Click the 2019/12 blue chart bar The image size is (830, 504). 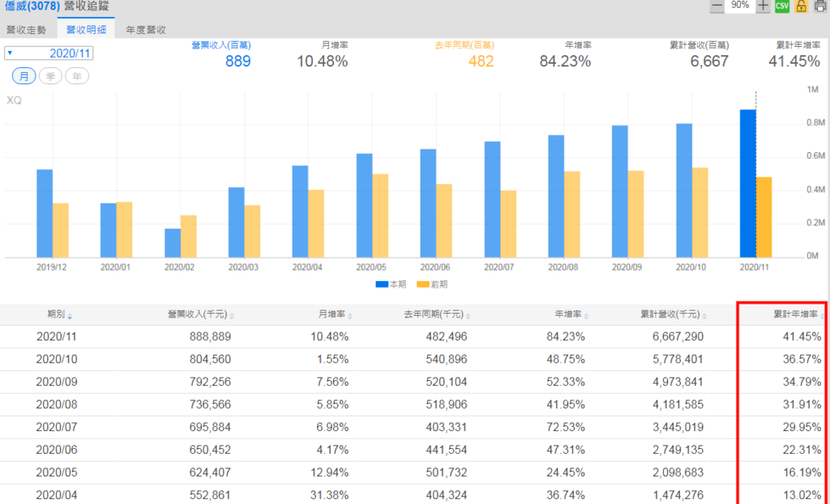tap(45, 213)
